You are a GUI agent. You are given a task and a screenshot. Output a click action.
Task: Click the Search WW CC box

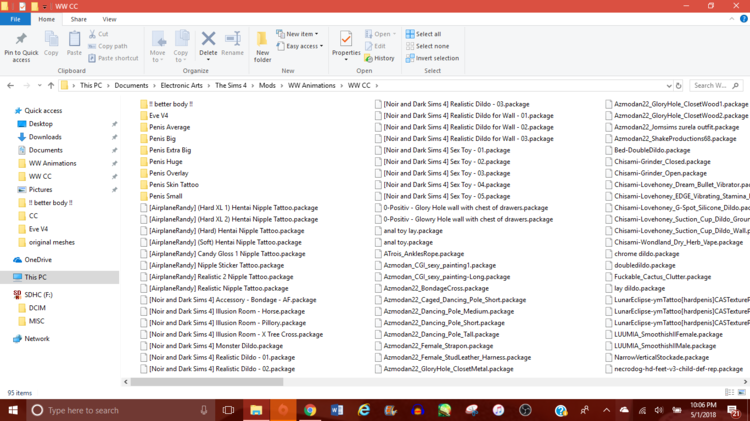click(x=716, y=86)
